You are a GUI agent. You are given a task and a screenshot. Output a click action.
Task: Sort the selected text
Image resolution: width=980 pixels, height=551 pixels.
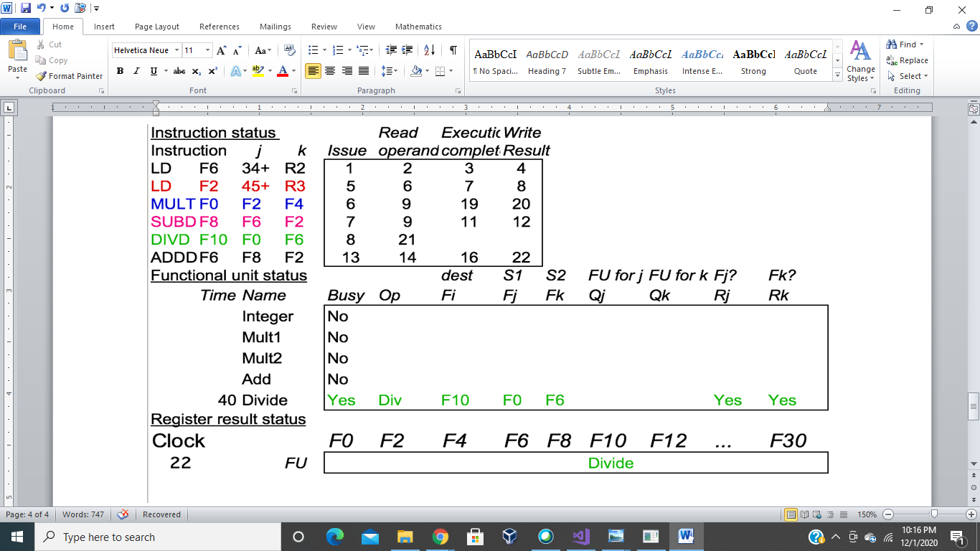[x=430, y=50]
